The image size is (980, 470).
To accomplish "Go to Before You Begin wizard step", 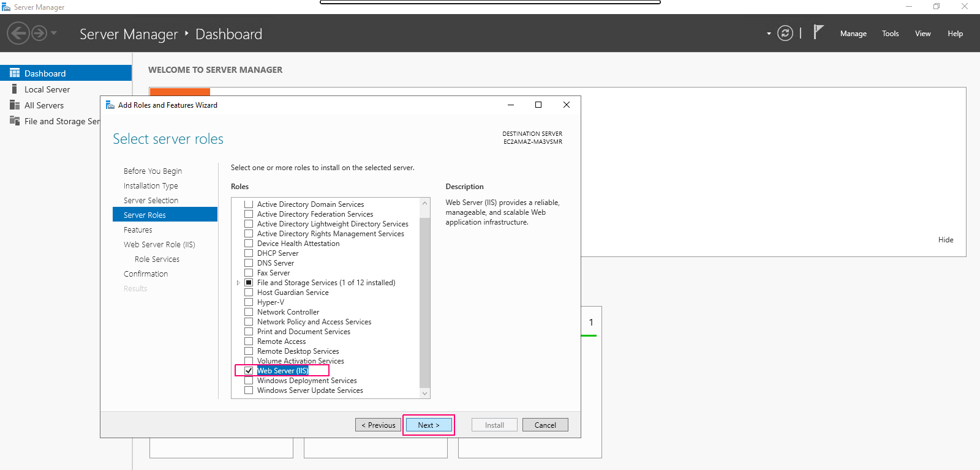I will pos(153,171).
